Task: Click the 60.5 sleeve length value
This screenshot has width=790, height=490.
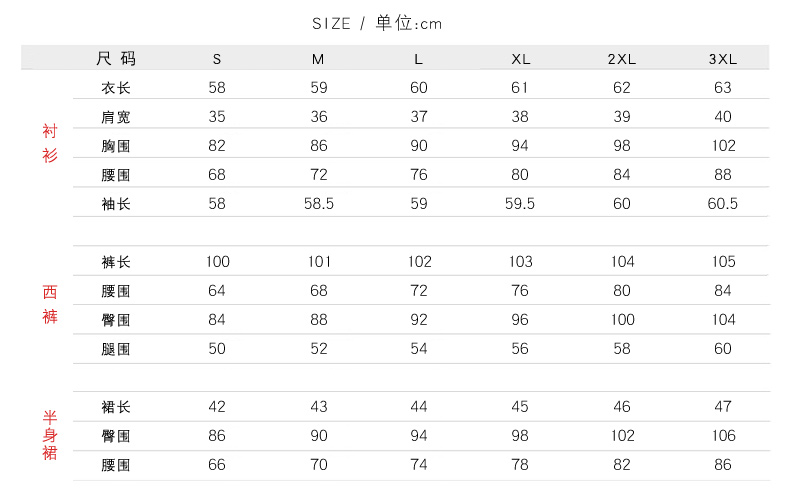Action: pos(722,204)
